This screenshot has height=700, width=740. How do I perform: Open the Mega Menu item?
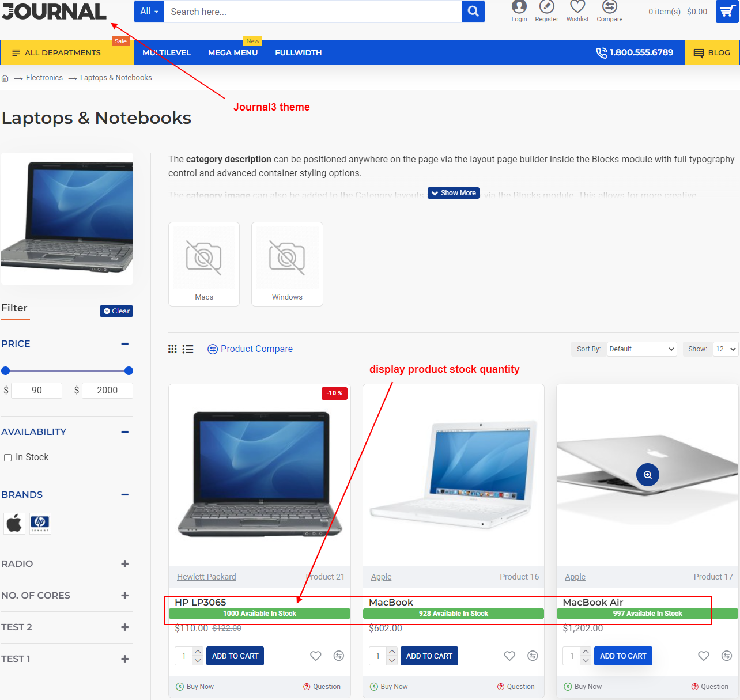233,52
